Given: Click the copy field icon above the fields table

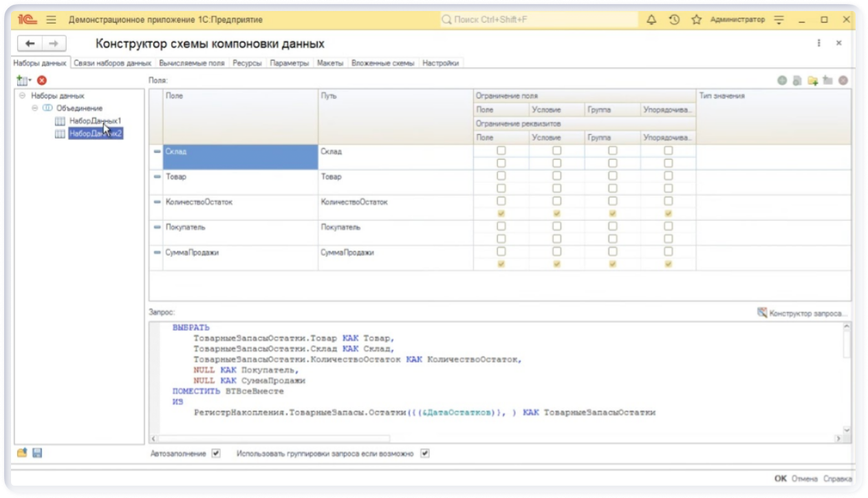Looking at the screenshot, I should 797,80.
